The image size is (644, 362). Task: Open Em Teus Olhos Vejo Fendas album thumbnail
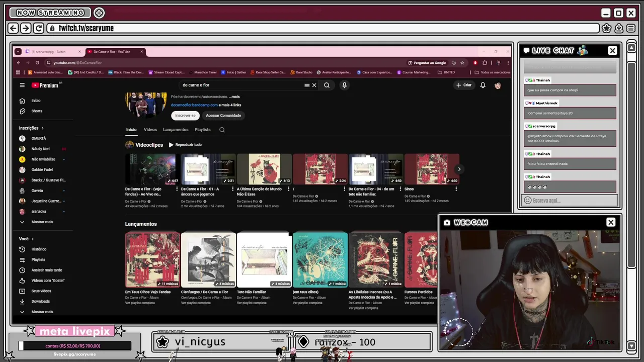click(x=152, y=259)
